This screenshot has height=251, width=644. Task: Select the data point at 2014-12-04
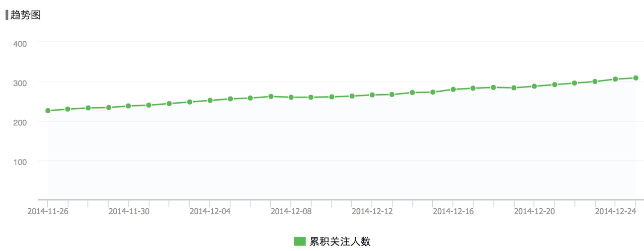point(210,101)
